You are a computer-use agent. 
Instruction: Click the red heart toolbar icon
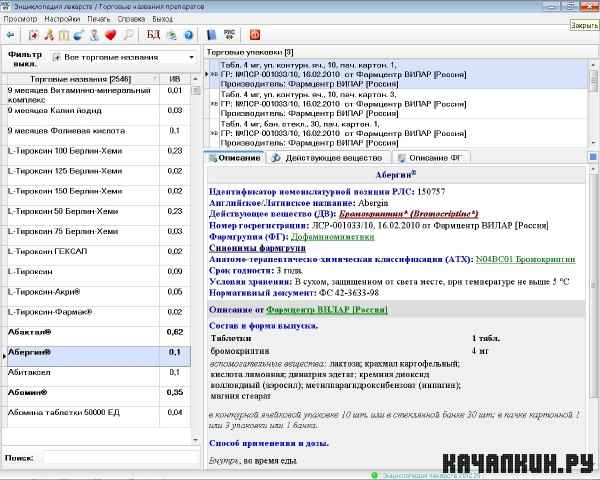pyautogui.click(x=111, y=35)
